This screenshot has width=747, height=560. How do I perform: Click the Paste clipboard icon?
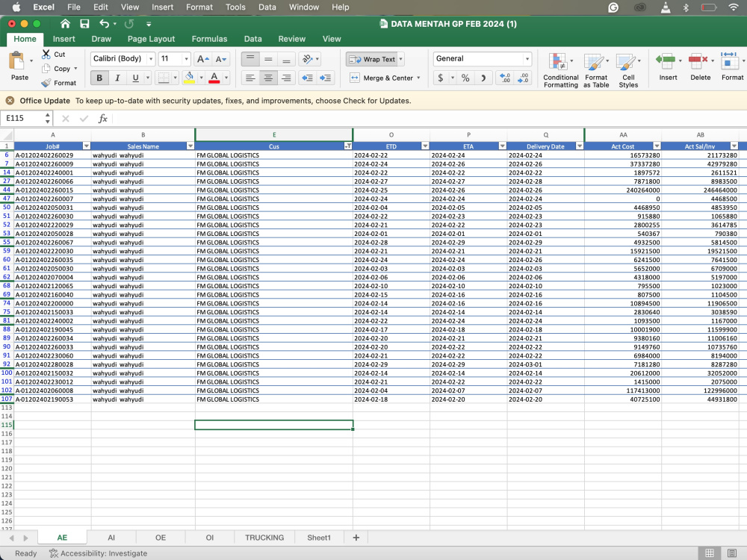(x=17, y=61)
